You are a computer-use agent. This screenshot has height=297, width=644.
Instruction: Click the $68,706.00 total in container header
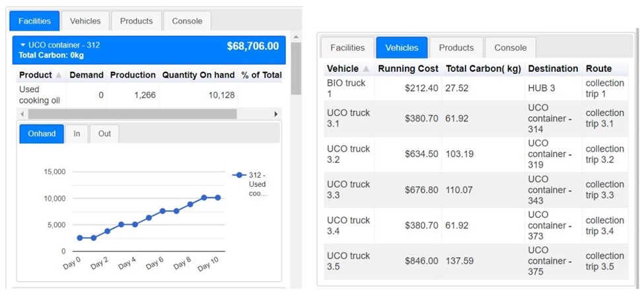tap(252, 46)
